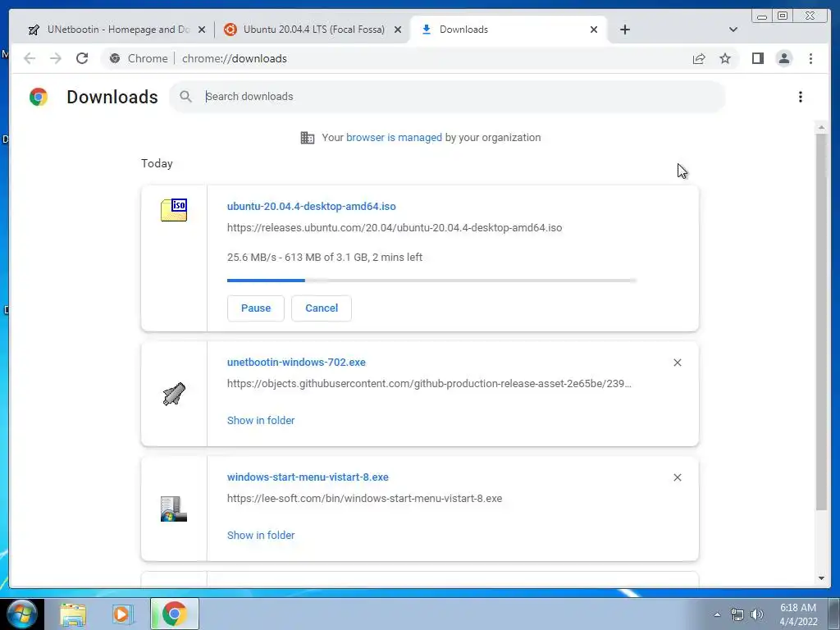Click the network icon in system tray
Viewport: 840px width, 630px height.
tap(737, 614)
